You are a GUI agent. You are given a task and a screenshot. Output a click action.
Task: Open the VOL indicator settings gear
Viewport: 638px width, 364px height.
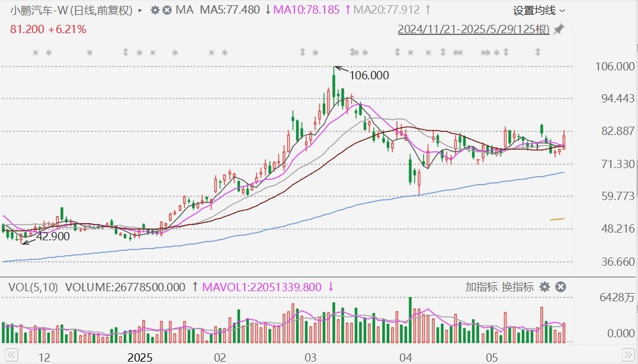544,287
